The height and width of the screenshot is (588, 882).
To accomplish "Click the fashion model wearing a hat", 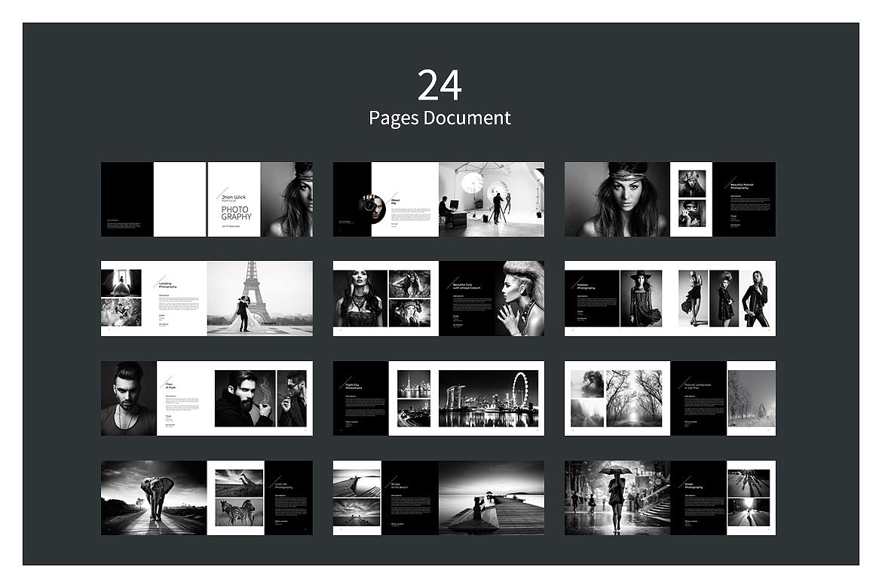I will pyautogui.click(x=640, y=299).
